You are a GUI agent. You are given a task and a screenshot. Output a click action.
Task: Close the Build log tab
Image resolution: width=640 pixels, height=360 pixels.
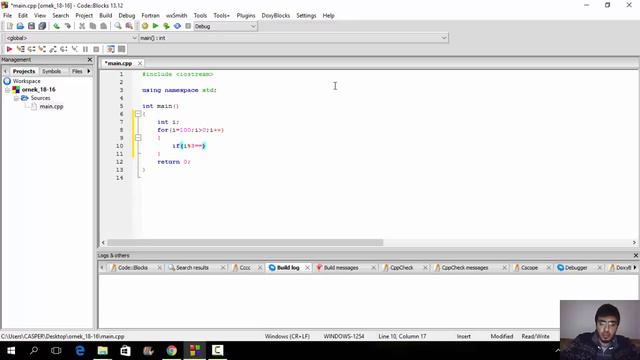coord(307,268)
